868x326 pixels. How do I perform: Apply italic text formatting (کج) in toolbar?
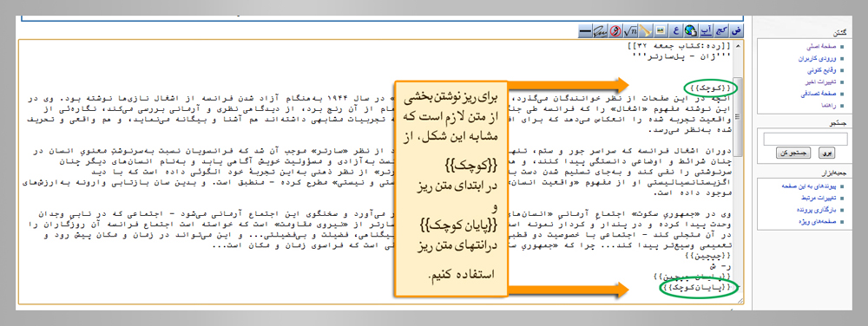tap(721, 30)
